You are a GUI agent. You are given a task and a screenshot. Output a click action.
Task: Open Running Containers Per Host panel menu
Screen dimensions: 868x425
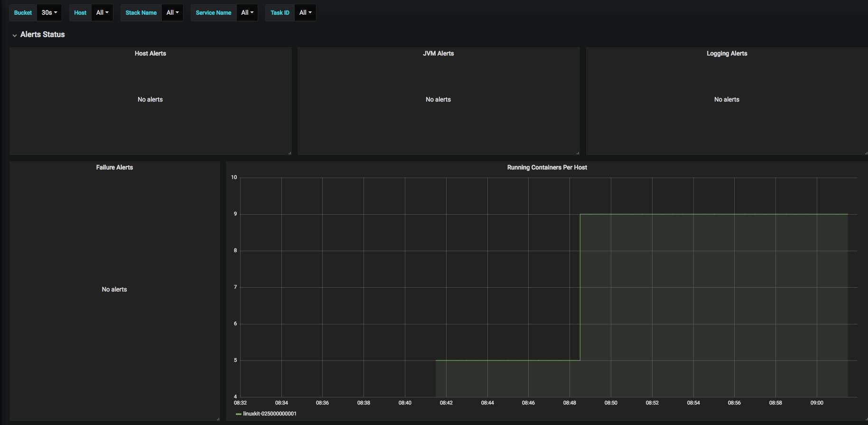coord(547,168)
